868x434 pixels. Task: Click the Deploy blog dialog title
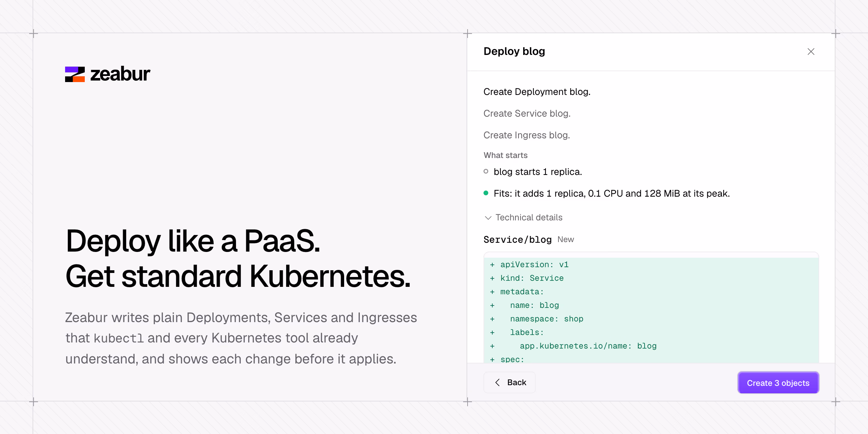point(514,52)
